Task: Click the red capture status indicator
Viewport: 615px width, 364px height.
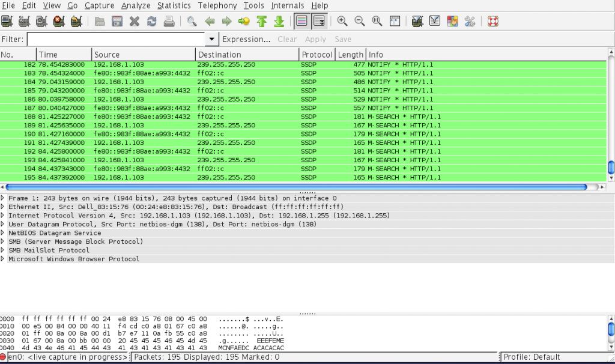Action: pos(3,357)
